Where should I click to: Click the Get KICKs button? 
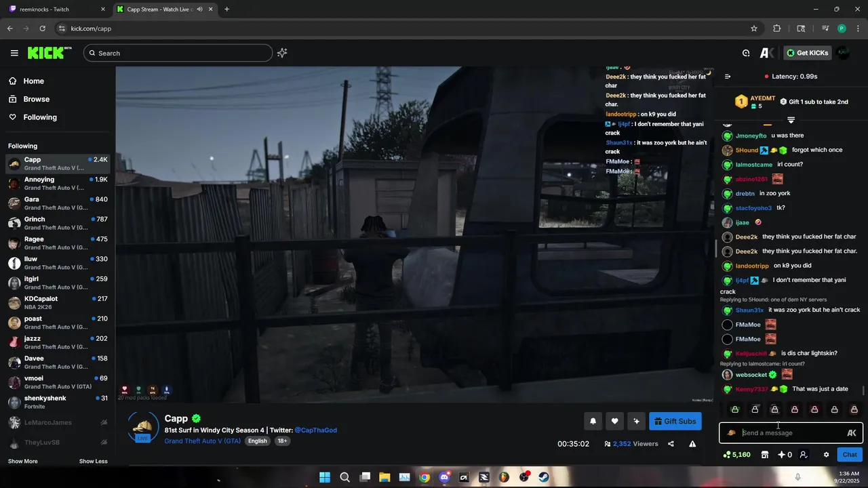coord(808,53)
